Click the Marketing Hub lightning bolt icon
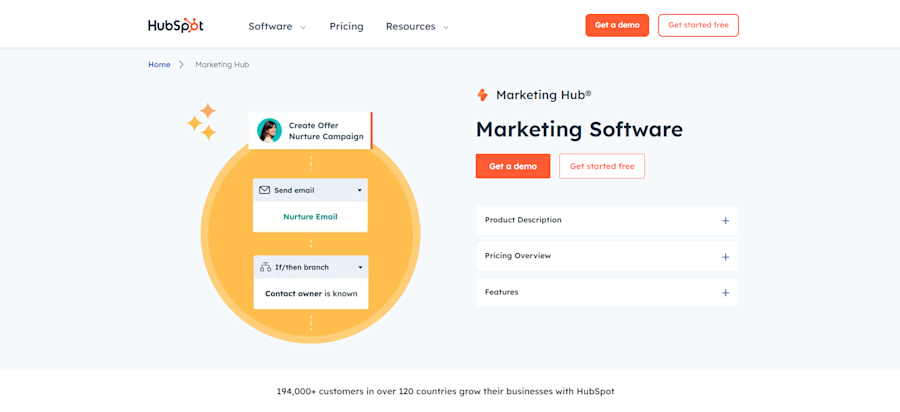This screenshot has height=412, width=900. (482, 95)
